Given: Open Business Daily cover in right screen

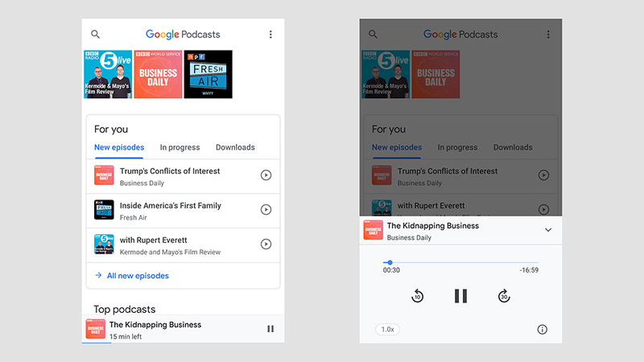Looking at the screenshot, I should click(436, 74).
